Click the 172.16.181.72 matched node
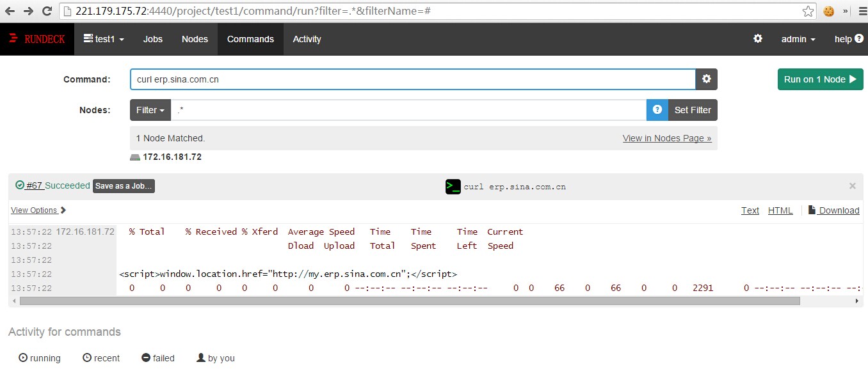 172,157
